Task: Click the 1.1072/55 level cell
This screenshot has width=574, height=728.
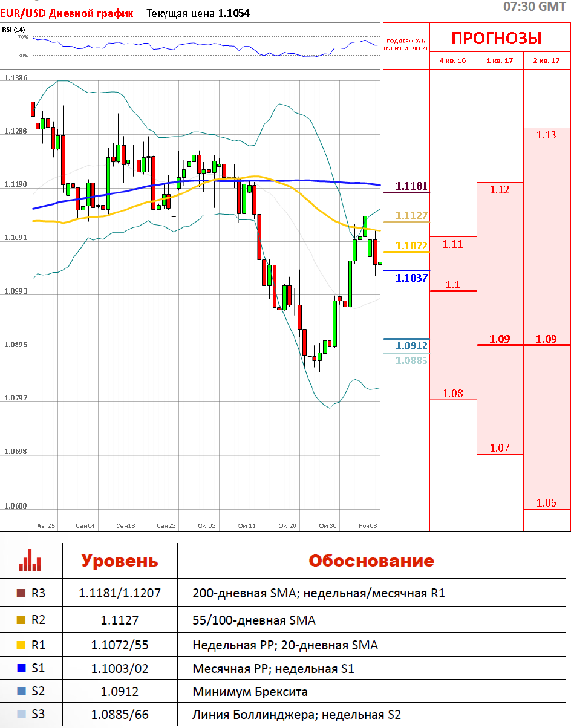Action: [x=120, y=645]
